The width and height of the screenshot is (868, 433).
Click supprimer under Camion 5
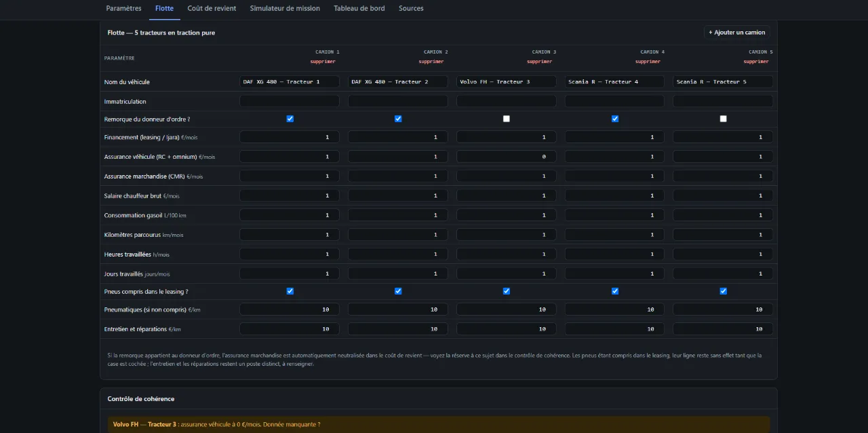[756, 62]
